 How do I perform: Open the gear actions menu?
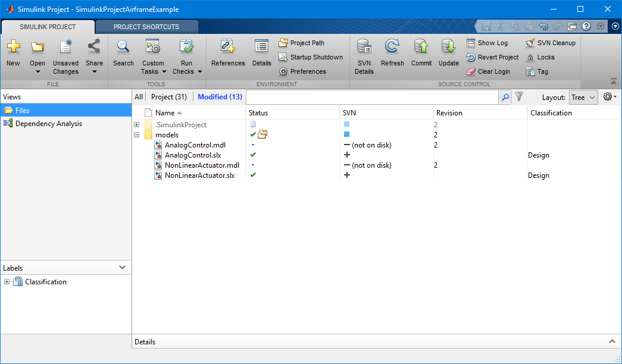pos(610,96)
